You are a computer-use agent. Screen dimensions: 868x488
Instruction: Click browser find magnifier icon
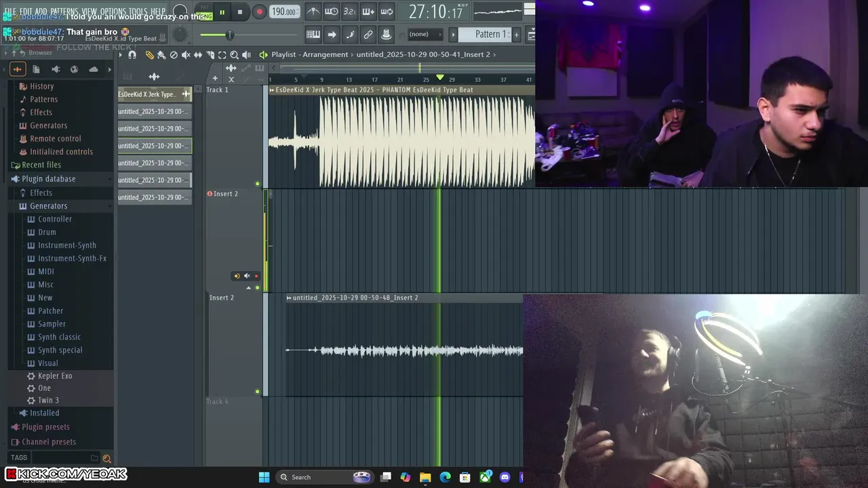(x=106, y=459)
